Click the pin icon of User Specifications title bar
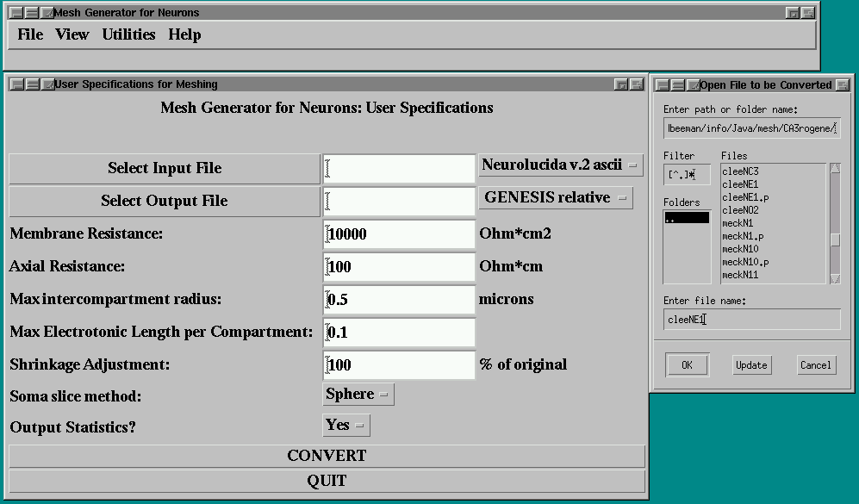This screenshot has width=859, height=504. (47, 84)
